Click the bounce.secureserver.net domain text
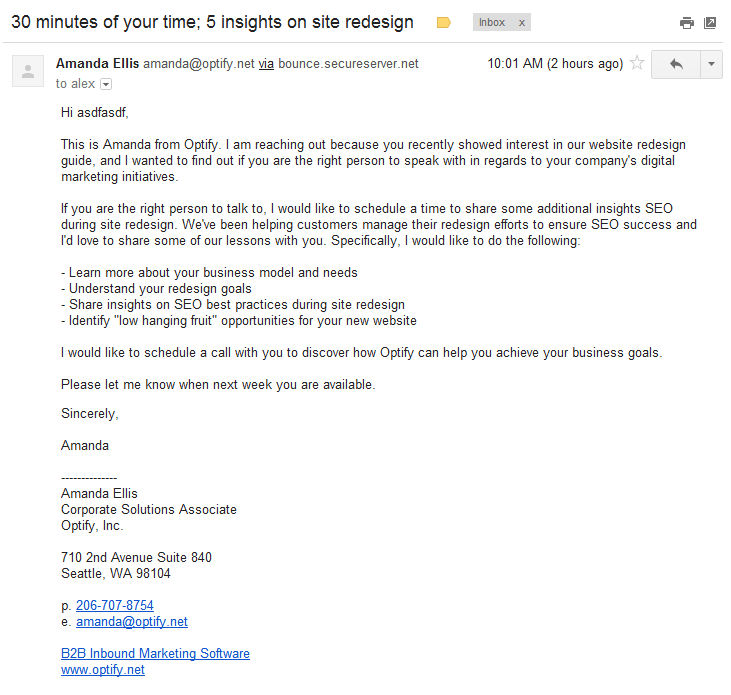Image resolution: width=731 pixels, height=695 pixels. (x=348, y=64)
